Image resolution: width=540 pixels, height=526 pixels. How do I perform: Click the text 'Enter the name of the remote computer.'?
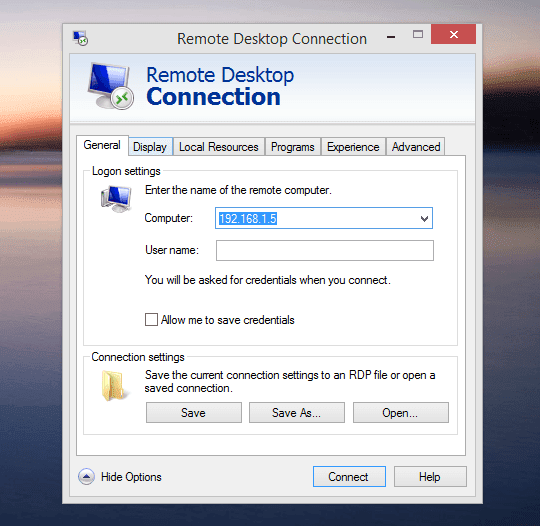238,190
